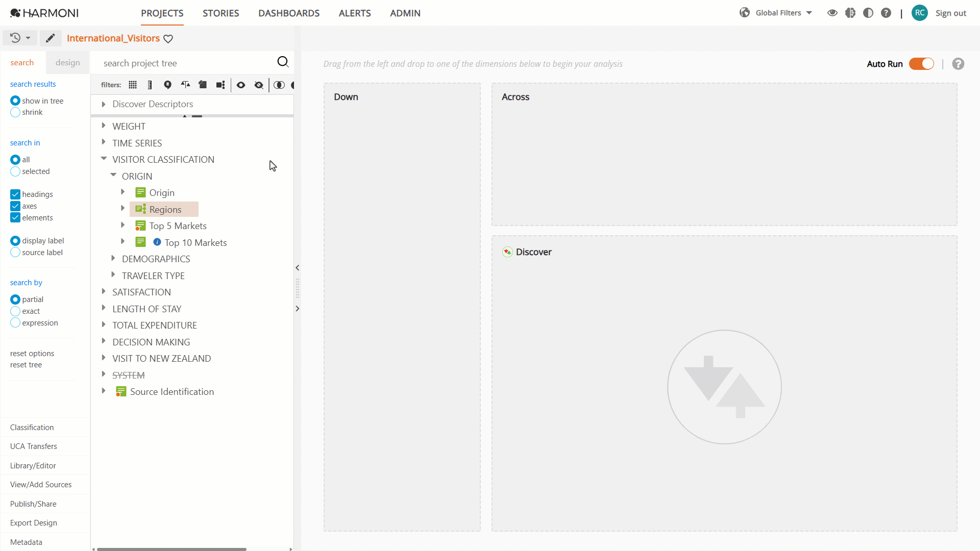Click the Regions variable icon
Viewport: 980px width, 551px height.
[x=140, y=209]
